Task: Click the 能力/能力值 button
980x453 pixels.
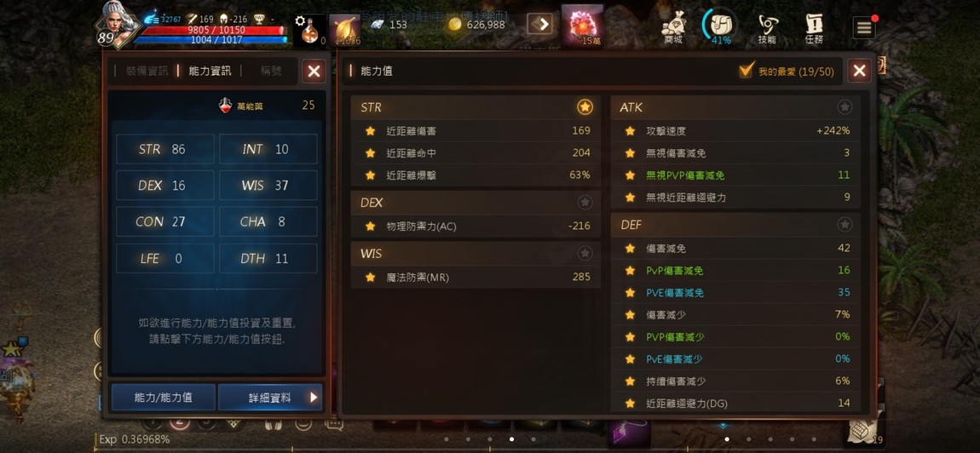Action: coord(163,398)
